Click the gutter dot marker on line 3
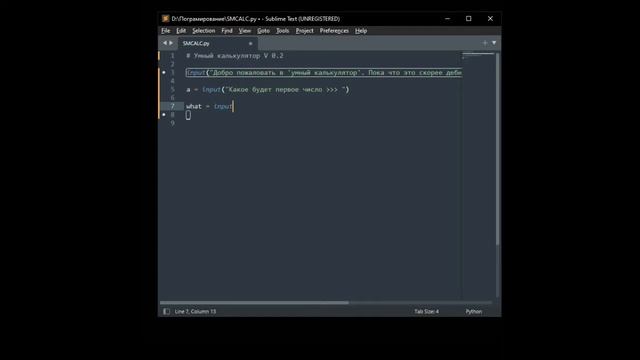 pyautogui.click(x=164, y=73)
